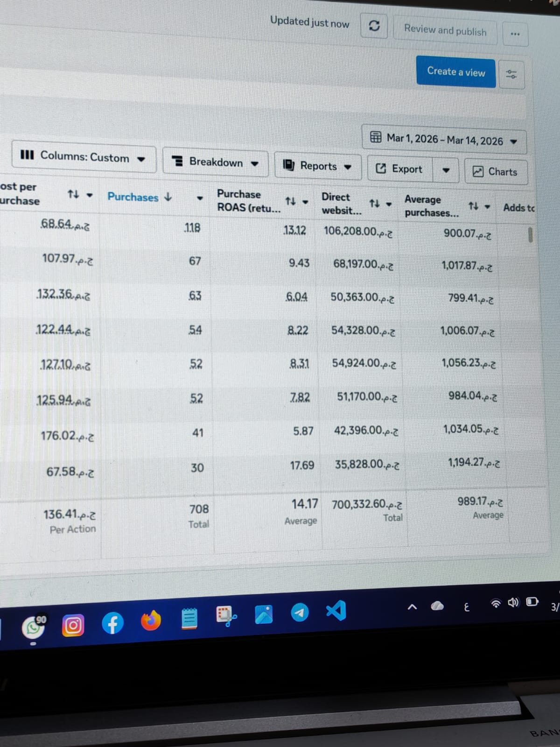The height and width of the screenshot is (747, 560).
Task: Click the refresh icon next to Updated just now
Action: coord(374,26)
